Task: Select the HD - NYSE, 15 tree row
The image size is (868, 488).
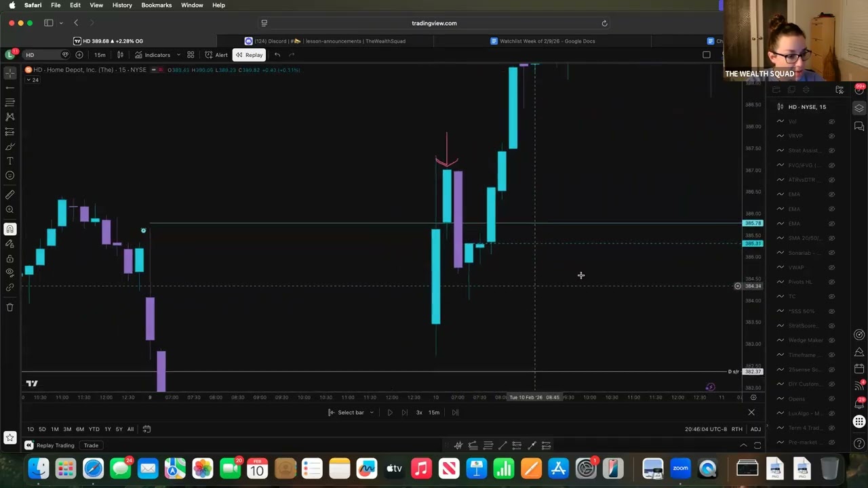Action: [x=806, y=107]
